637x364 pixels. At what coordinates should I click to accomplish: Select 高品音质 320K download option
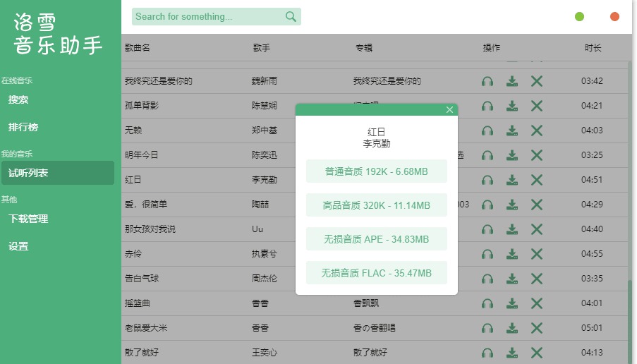point(377,205)
